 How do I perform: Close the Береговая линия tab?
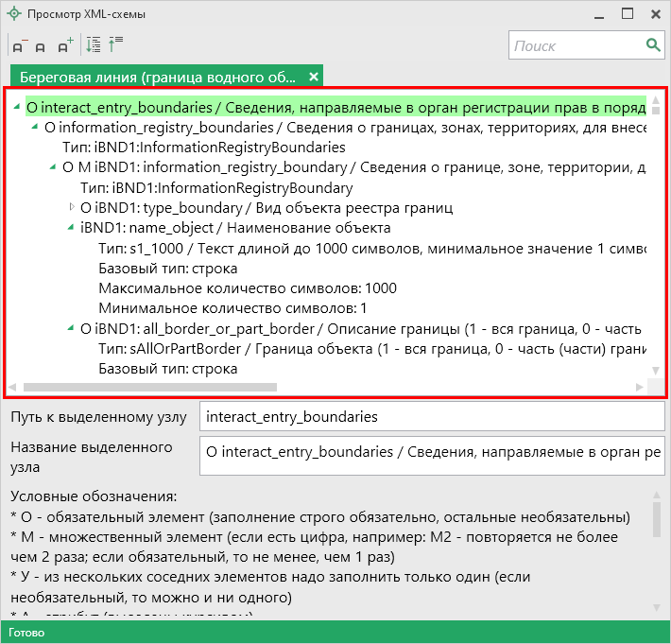click(314, 77)
